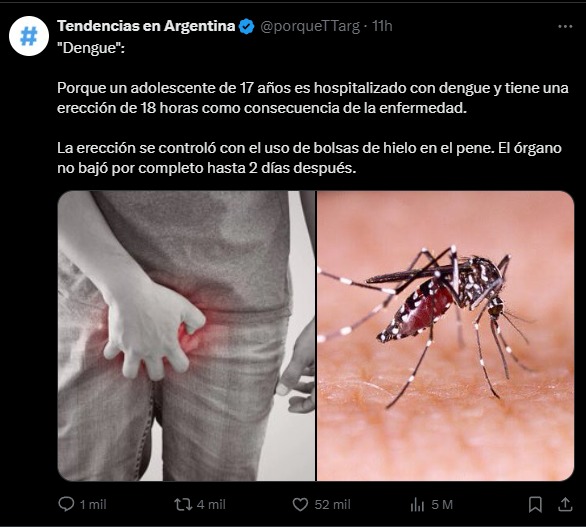Click the @porqueTTarg handle
The width and height of the screenshot is (586, 527).
click(x=310, y=26)
